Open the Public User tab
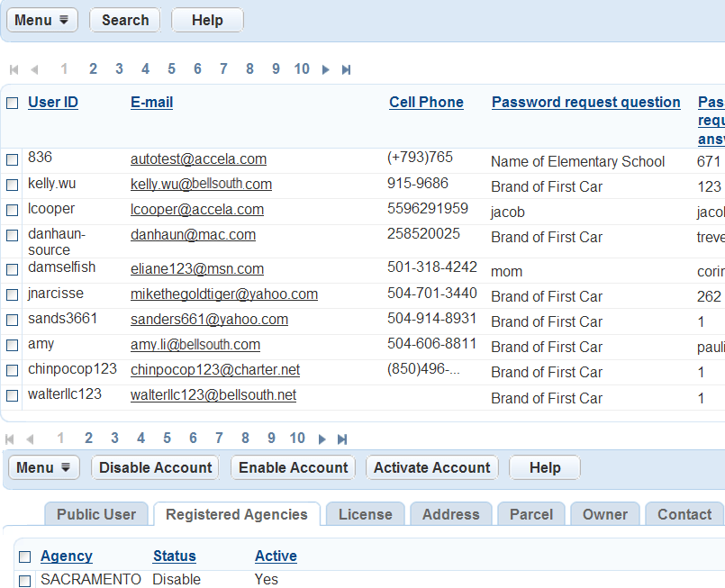This screenshot has width=725, height=588. point(96,514)
